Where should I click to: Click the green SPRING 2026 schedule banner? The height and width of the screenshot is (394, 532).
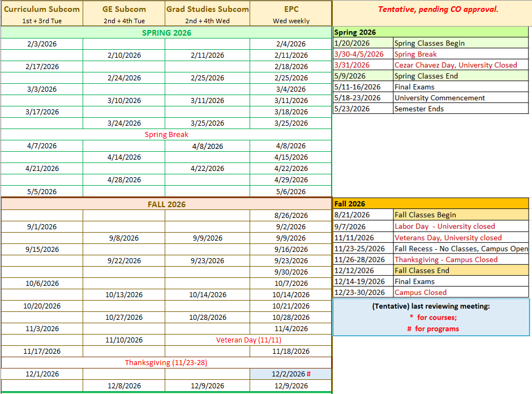point(166,33)
